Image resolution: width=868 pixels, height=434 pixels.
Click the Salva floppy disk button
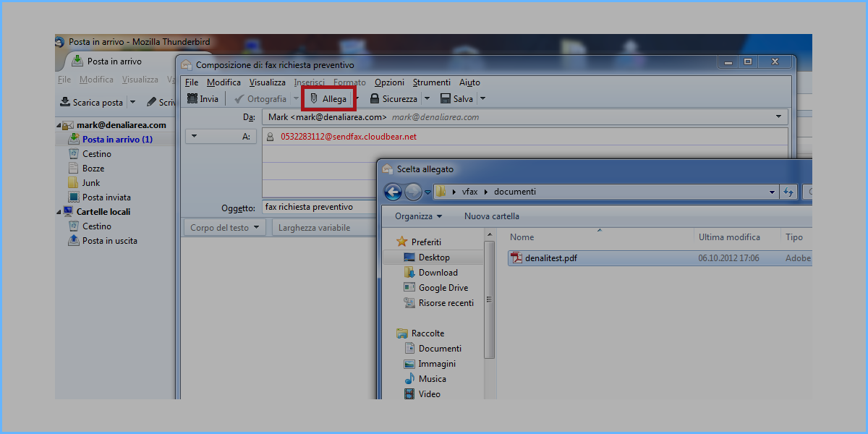(x=457, y=99)
